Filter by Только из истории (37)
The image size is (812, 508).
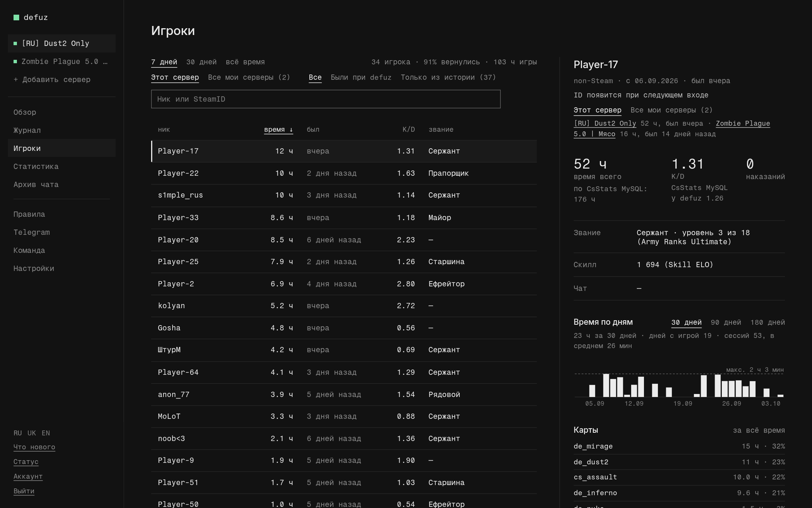coord(448,78)
